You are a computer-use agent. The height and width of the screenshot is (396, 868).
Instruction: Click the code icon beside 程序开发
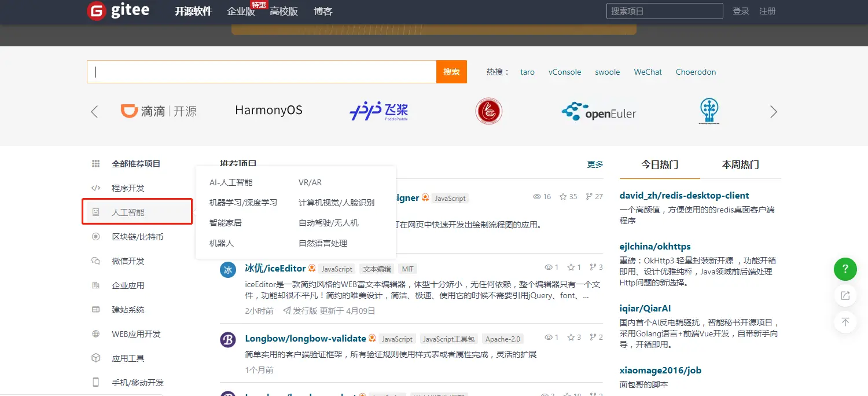tap(96, 188)
